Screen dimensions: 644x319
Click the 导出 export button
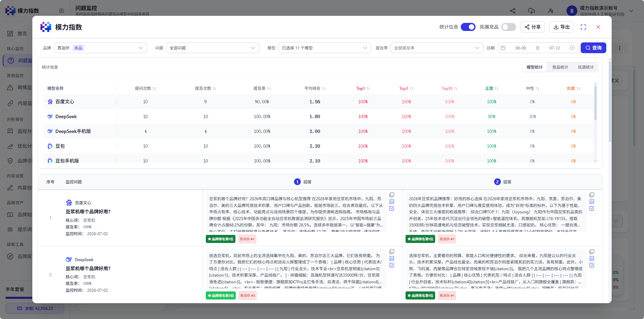click(561, 27)
